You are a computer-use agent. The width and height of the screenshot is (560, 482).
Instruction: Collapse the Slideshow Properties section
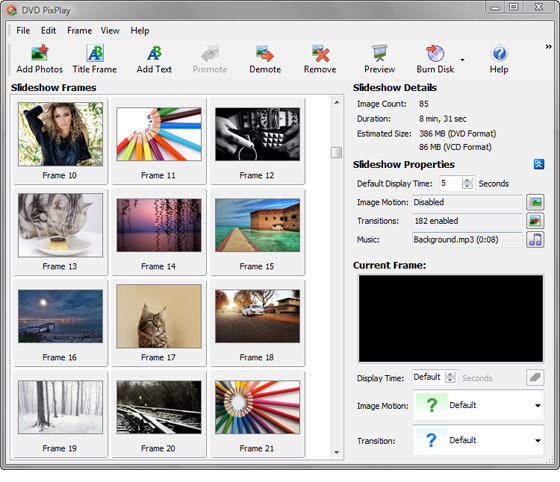pyautogui.click(x=539, y=164)
